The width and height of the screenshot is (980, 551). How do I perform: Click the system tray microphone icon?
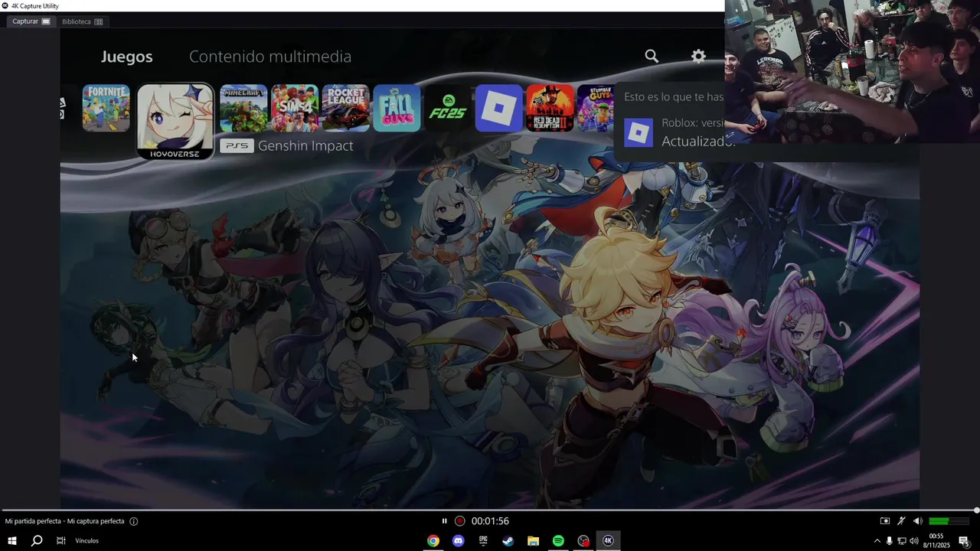pyautogui.click(x=889, y=541)
